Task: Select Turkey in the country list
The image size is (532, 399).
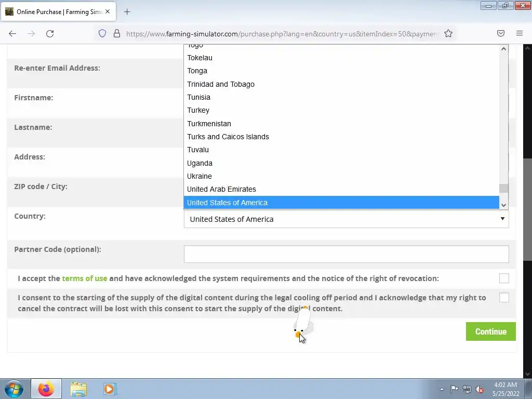Action: (341, 110)
